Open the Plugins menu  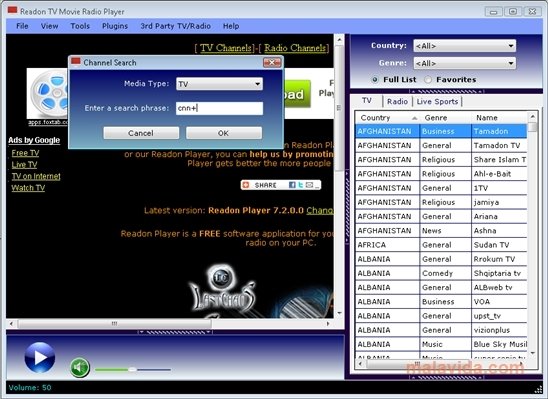coord(115,26)
